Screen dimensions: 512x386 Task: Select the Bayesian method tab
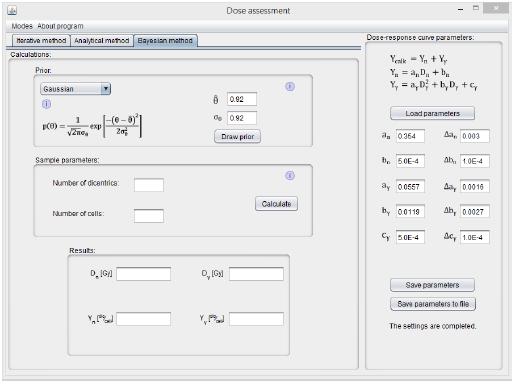(x=165, y=41)
